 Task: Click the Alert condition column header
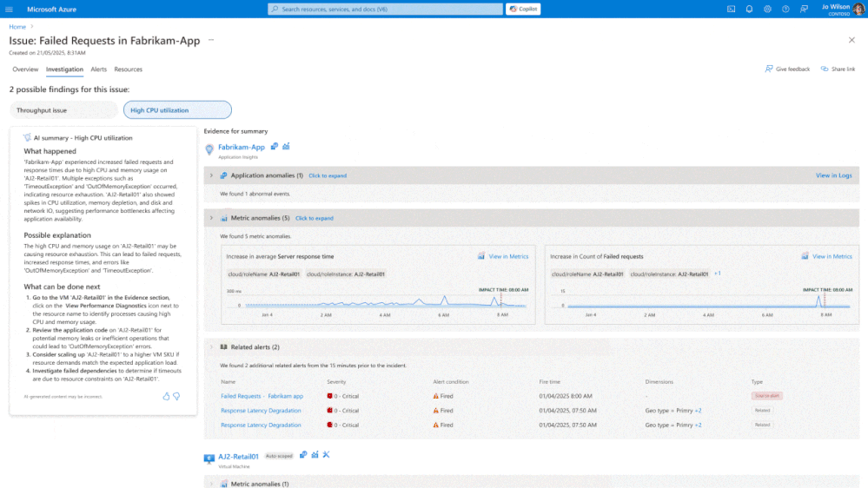(x=451, y=382)
